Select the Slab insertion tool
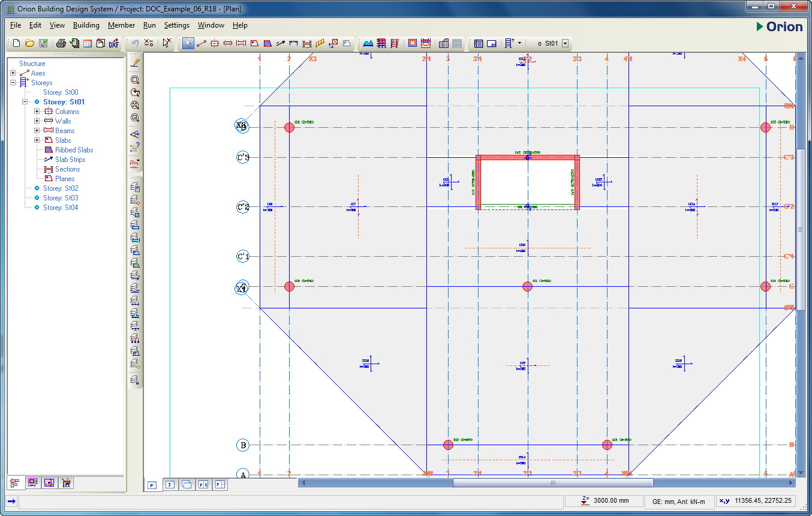Screen dimensions: 812x516 click(x=254, y=43)
